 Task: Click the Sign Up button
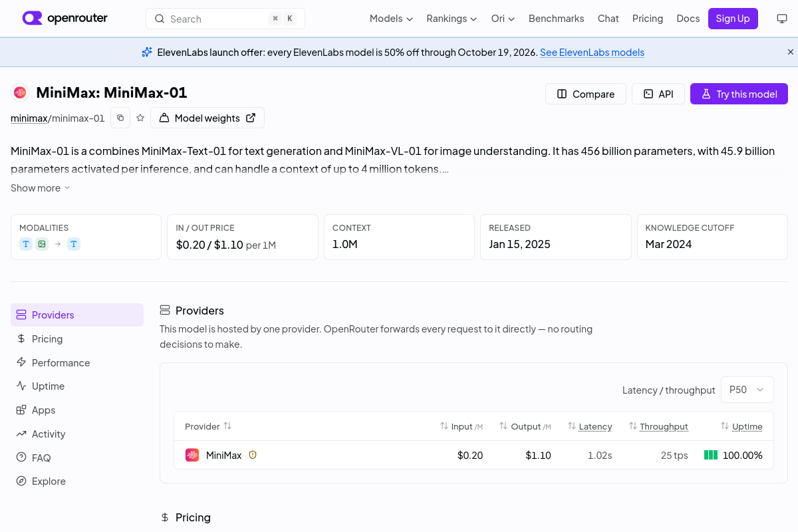click(x=733, y=19)
